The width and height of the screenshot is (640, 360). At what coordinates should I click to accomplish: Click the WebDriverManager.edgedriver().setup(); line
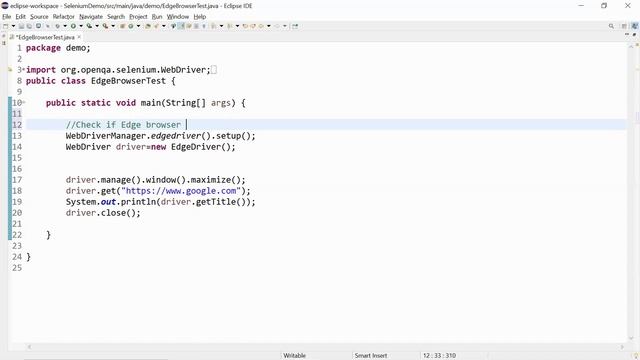coord(160,136)
